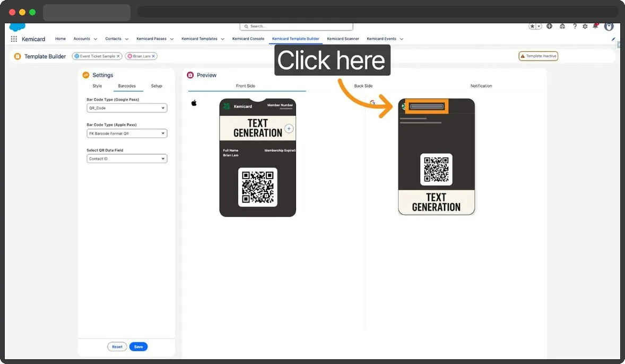Open the Notifications bell
625x364 pixels.
[x=595, y=26]
